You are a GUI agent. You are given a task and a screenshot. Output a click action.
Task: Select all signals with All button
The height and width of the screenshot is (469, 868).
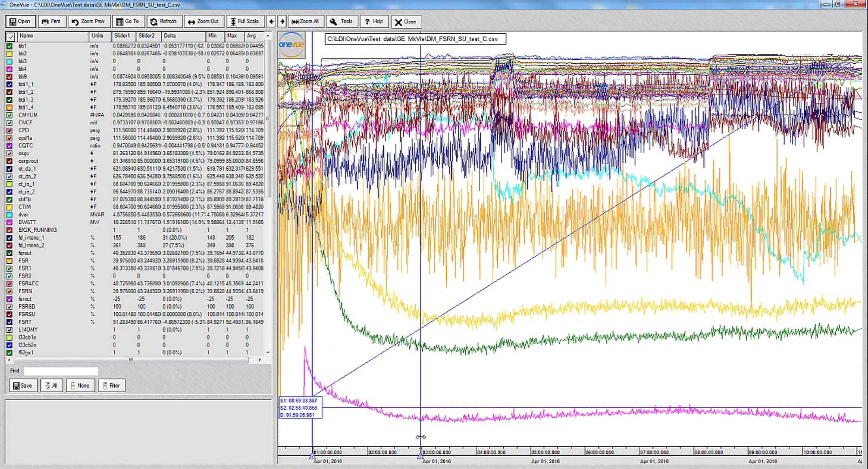coord(52,385)
